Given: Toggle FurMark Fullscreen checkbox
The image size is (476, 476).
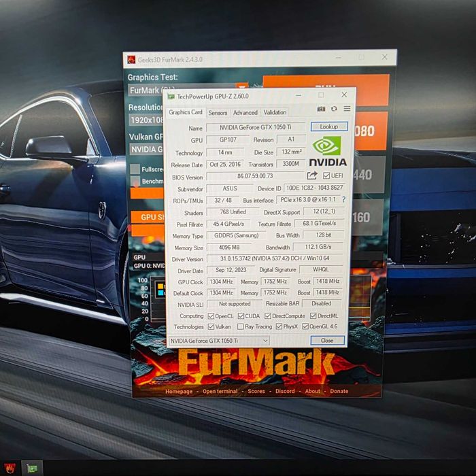Looking at the screenshot, I should click(x=135, y=169).
